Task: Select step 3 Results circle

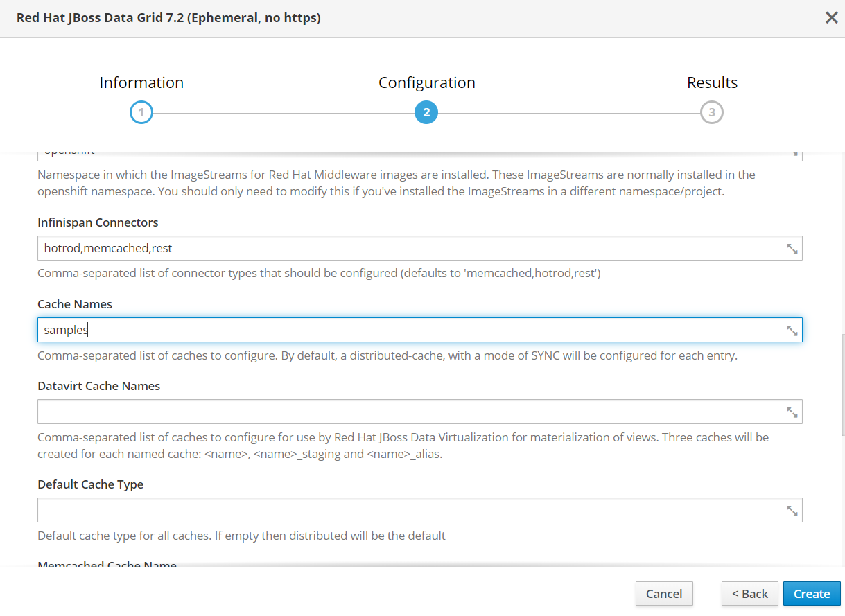Action: (x=712, y=112)
